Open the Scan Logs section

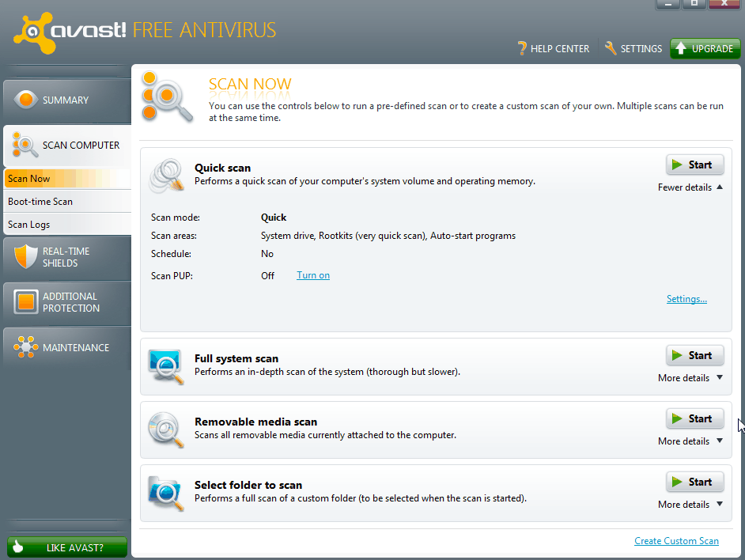pos(30,224)
